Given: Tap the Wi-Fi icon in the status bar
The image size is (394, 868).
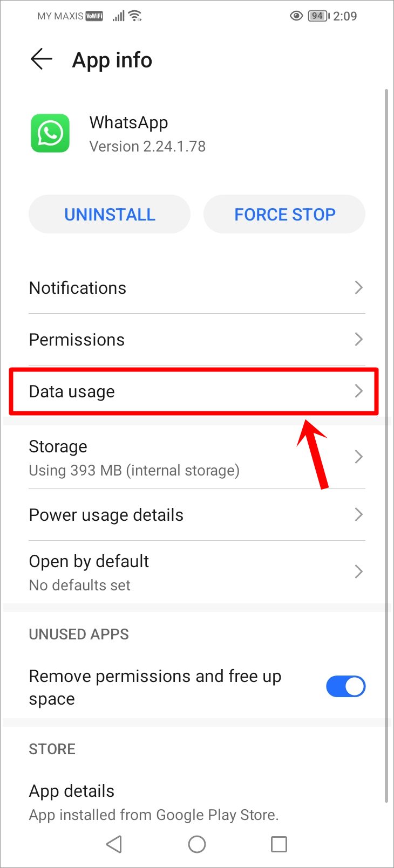Looking at the screenshot, I should (x=133, y=16).
